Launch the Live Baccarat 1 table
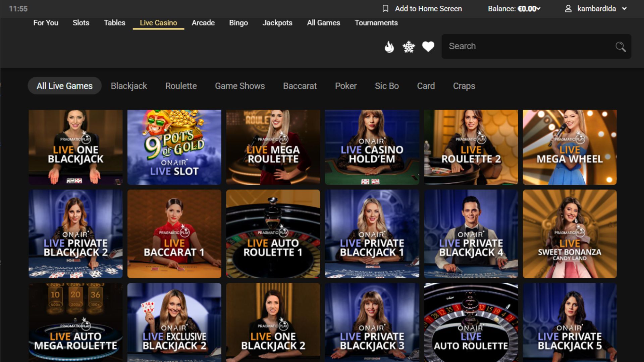The width and height of the screenshot is (644, 362). click(x=174, y=234)
